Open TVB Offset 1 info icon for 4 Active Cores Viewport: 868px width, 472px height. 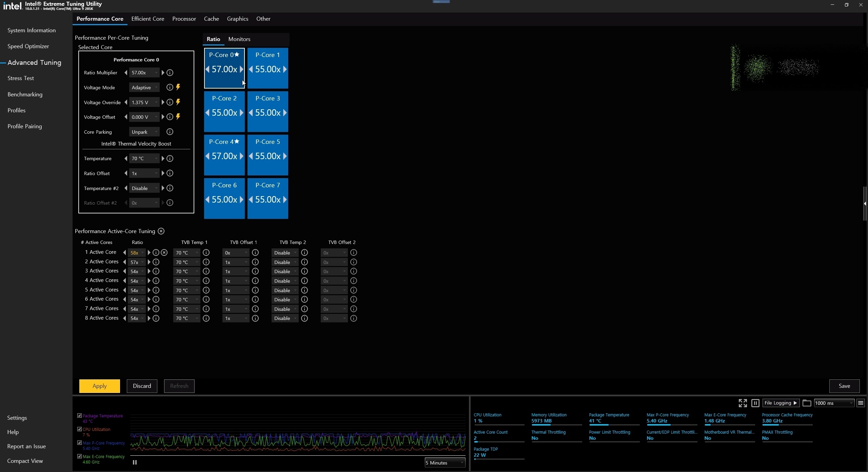255,281
